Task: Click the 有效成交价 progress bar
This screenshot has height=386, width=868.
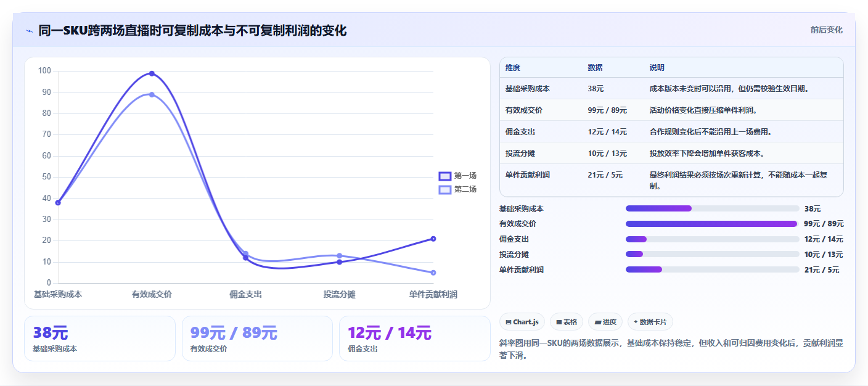Action: tap(712, 224)
